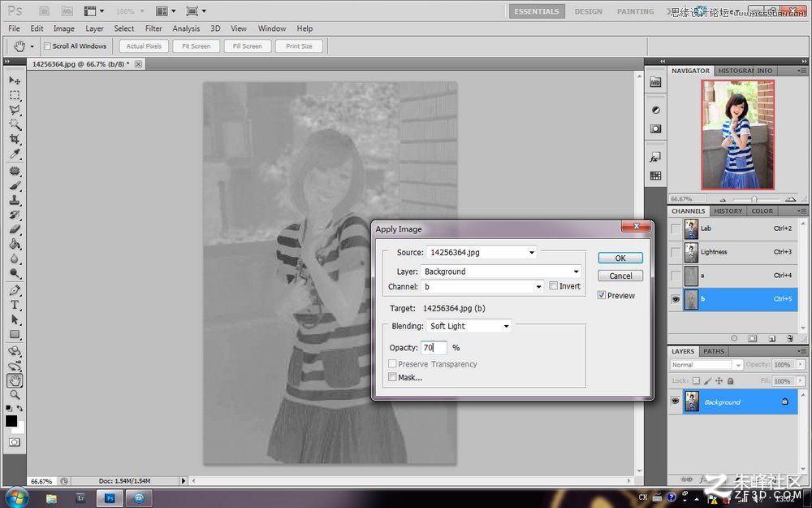Open the Analysis menu
Screen dimensions: 812x508
[x=186, y=28]
